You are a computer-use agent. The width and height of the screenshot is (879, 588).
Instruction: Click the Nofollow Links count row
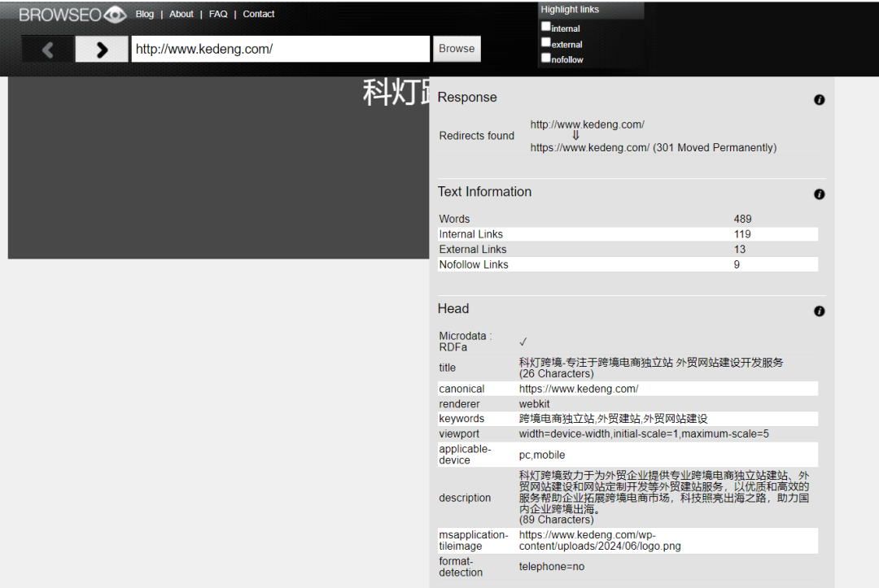click(x=627, y=264)
